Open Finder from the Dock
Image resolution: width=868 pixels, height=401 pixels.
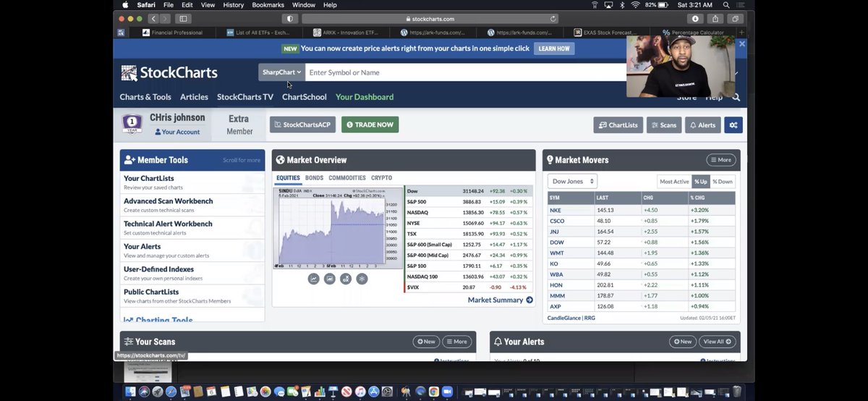coord(130,392)
